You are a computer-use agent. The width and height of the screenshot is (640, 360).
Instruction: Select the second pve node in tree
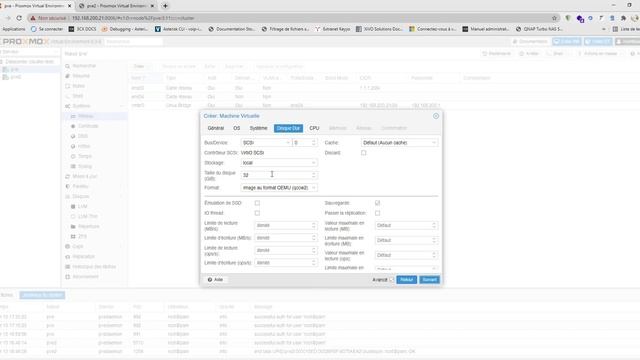click(16, 77)
